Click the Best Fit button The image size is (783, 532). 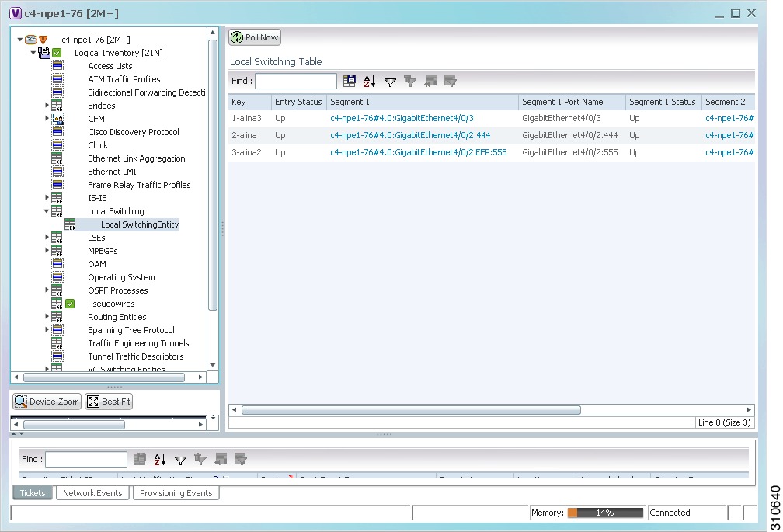109,402
